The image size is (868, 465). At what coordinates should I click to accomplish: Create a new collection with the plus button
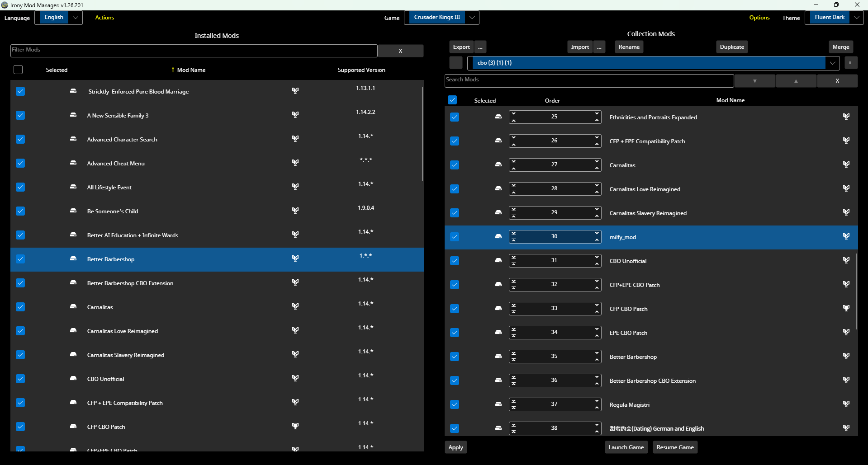tap(850, 63)
